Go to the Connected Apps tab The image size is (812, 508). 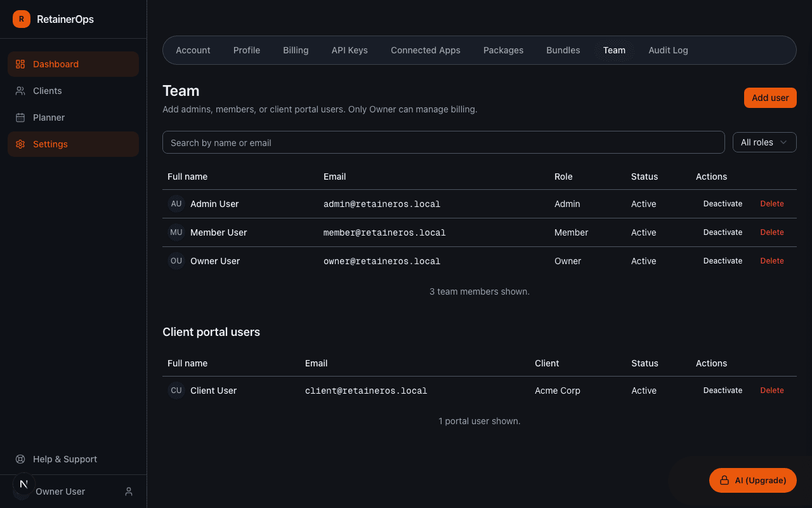tap(426, 50)
